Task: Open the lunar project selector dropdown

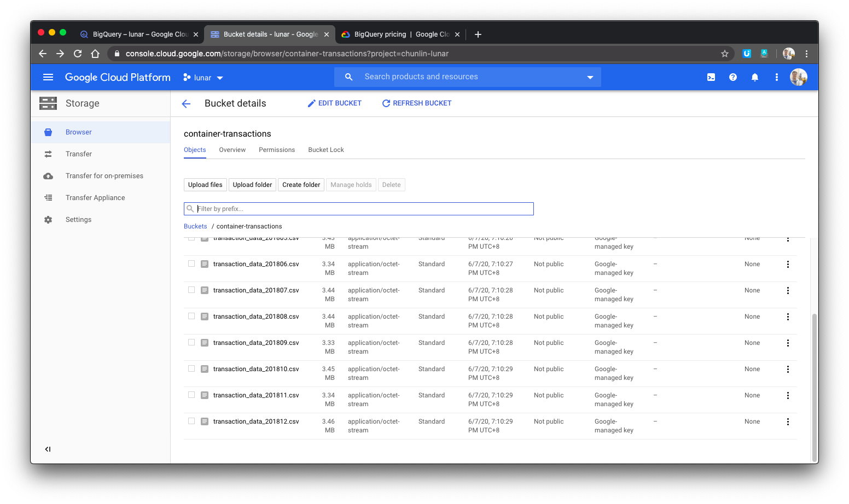Action: pyautogui.click(x=202, y=77)
